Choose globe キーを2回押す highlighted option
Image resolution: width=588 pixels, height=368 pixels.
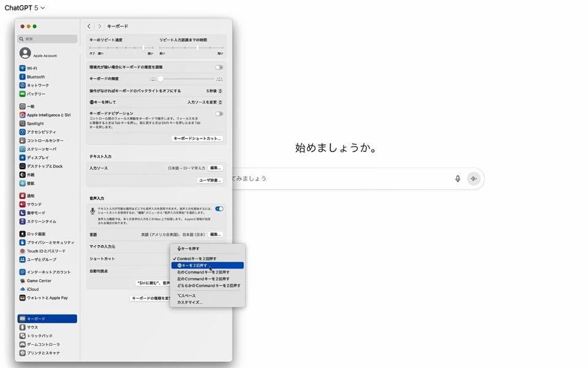[208, 266]
